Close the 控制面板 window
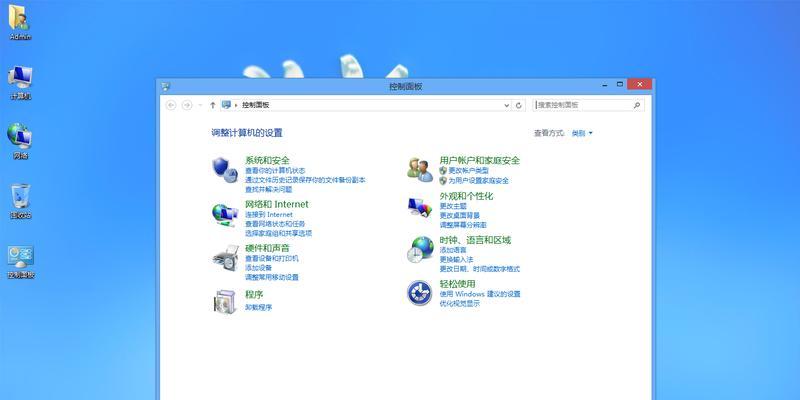800x400 pixels. pyautogui.click(x=639, y=84)
